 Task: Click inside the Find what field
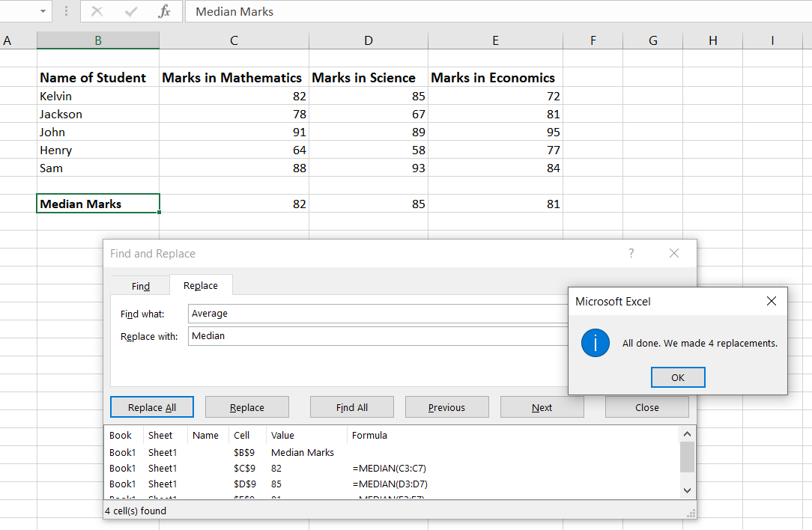pyautogui.click(x=375, y=314)
